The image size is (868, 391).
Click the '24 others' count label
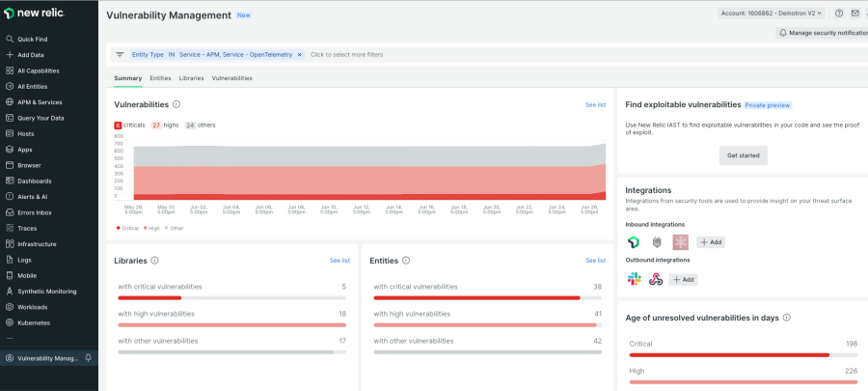click(201, 126)
